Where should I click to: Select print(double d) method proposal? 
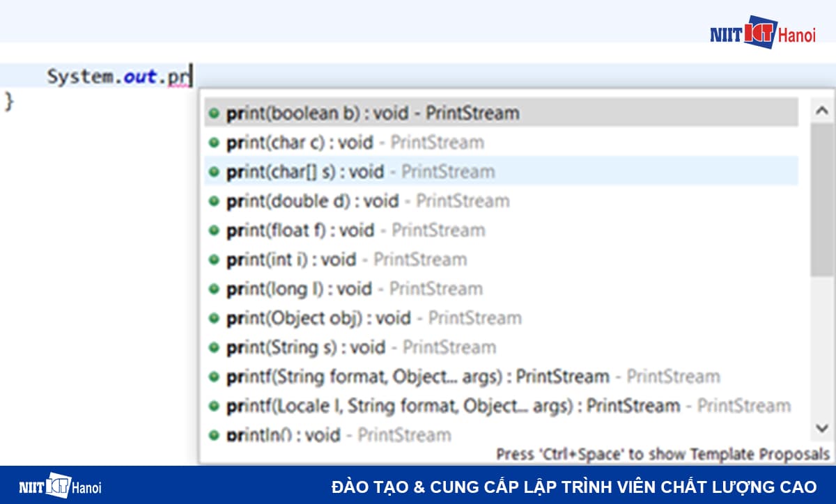click(x=368, y=201)
